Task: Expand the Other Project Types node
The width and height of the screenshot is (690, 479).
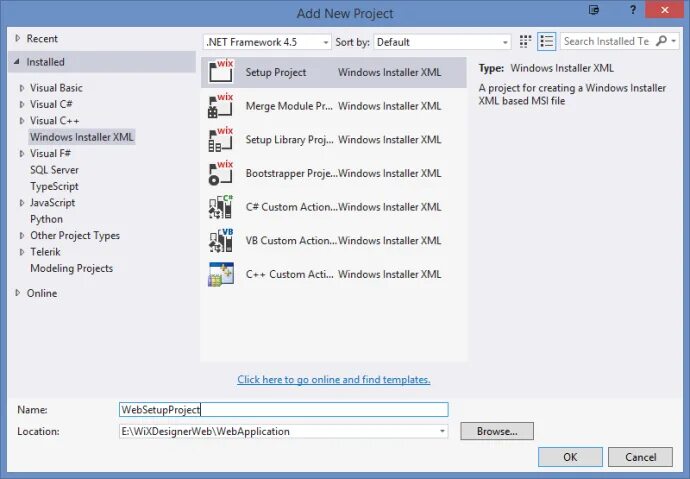Action: point(22,236)
